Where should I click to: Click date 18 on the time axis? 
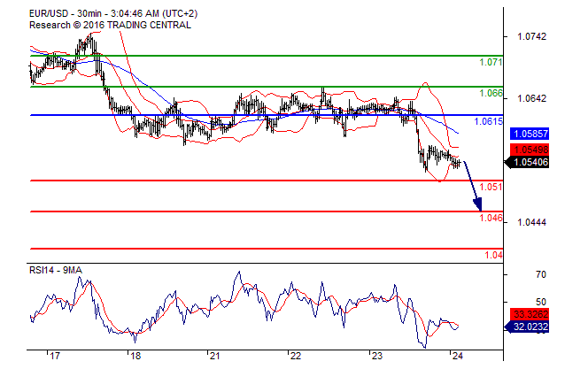pyautogui.click(x=135, y=356)
